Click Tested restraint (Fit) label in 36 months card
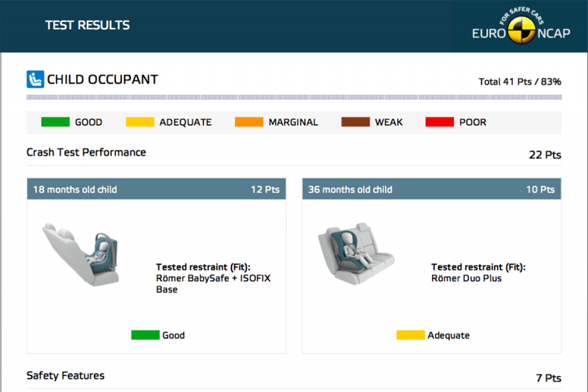The image size is (588, 392). pos(478,267)
